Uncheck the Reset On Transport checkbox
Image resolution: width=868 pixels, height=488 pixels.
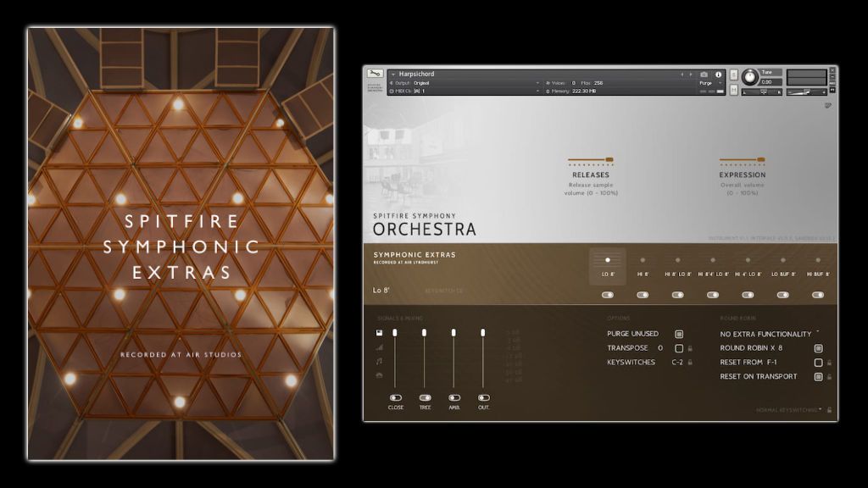(x=818, y=376)
